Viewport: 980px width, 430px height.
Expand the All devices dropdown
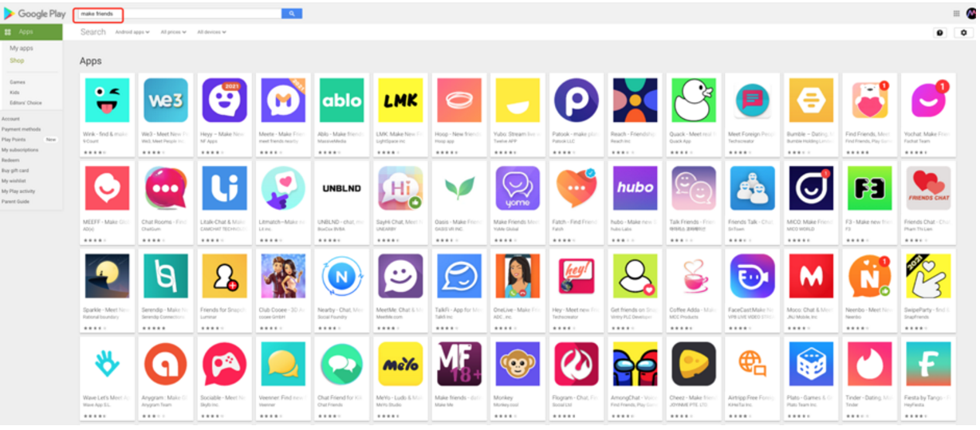211,33
